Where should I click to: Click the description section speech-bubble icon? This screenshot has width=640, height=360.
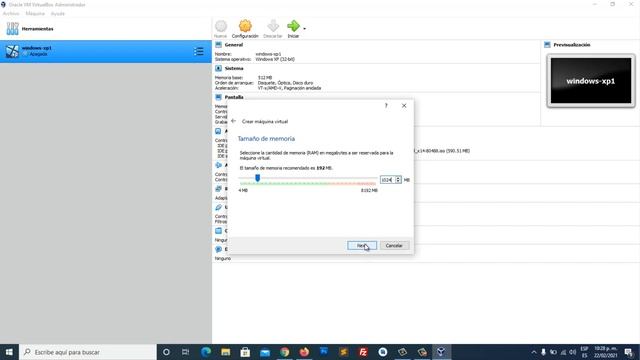point(218,249)
